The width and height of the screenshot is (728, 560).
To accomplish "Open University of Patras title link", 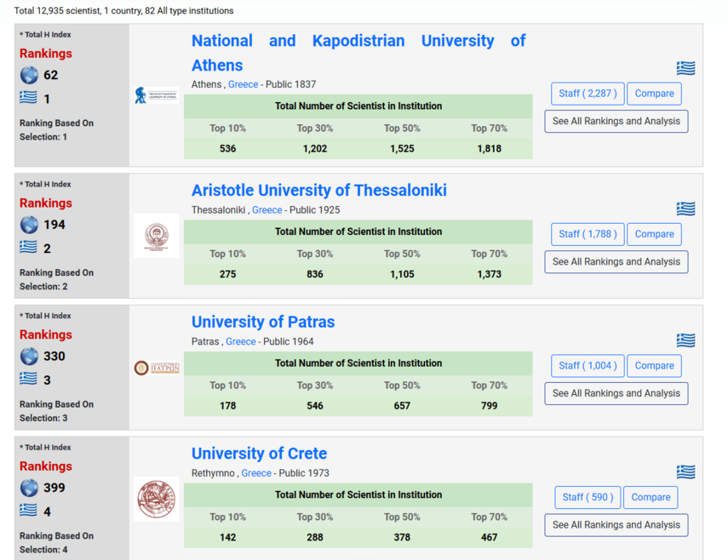I will click(x=262, y=322).
